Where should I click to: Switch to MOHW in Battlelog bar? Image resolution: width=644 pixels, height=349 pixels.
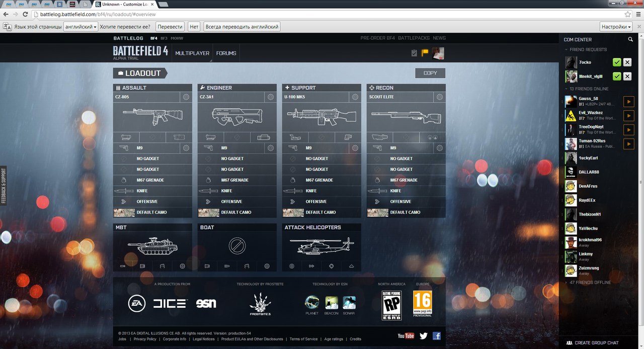click(x=177, y=38)
